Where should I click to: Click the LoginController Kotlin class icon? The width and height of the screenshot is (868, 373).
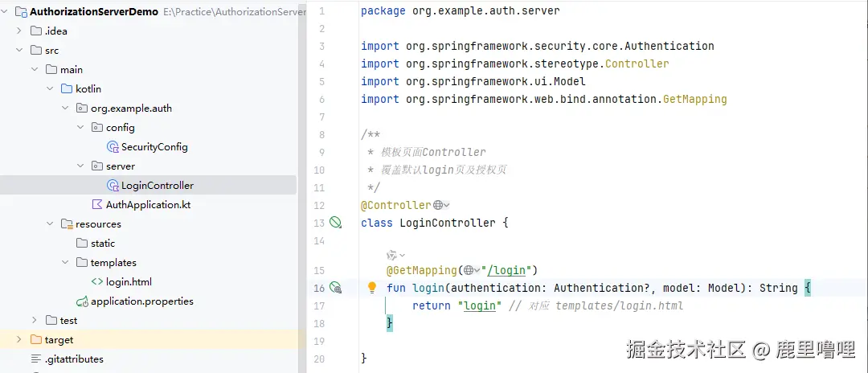[x=113, y=186]
